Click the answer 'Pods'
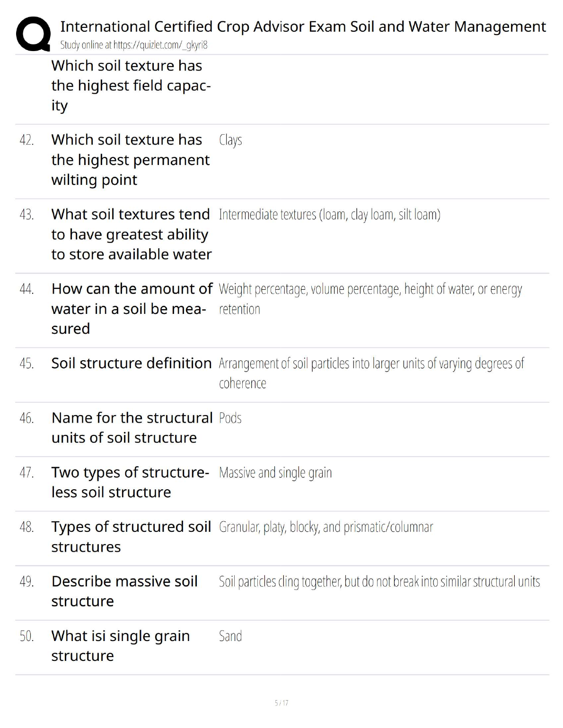 pos(230,418)
